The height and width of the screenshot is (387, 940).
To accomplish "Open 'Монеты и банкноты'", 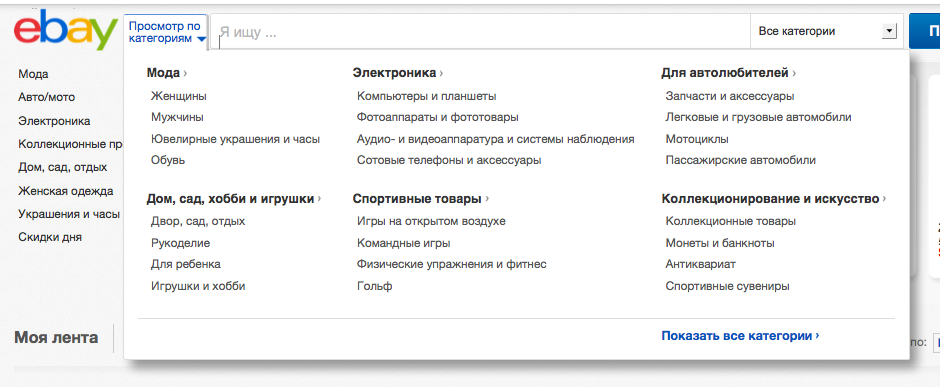I will pos(720,243).
